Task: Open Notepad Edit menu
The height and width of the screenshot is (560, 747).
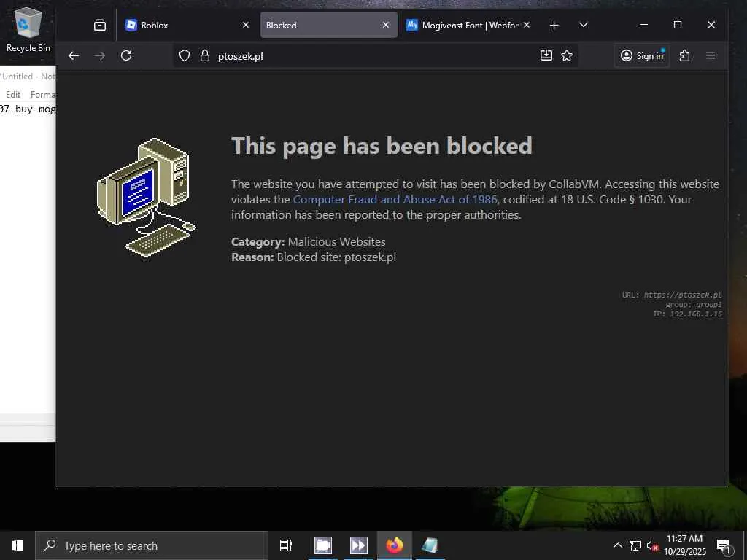Action: (13, 94)
